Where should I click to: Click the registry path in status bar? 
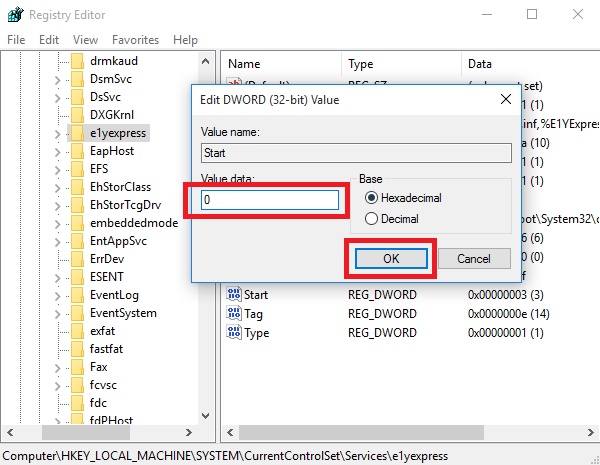[x=225, y=456]
